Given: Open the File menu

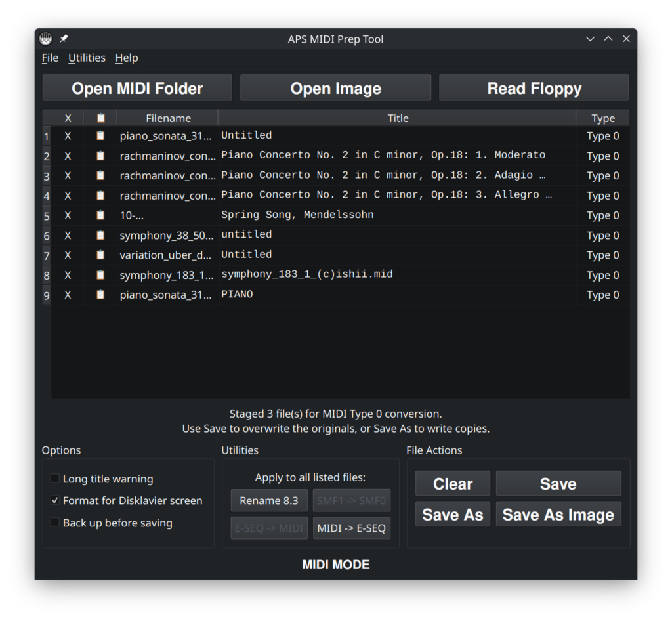Looking at the screenshot, I should click(x=50, y=58).
